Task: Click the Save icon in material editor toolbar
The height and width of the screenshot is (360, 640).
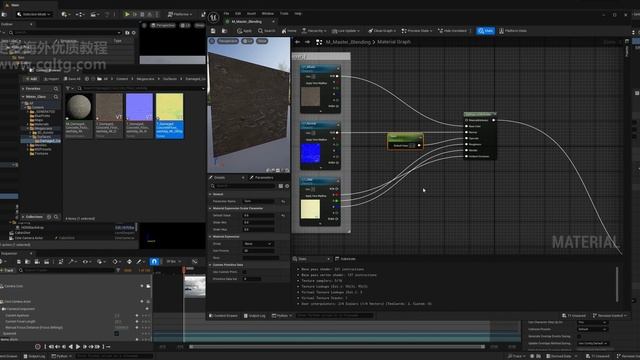Action: pos(213,31)
